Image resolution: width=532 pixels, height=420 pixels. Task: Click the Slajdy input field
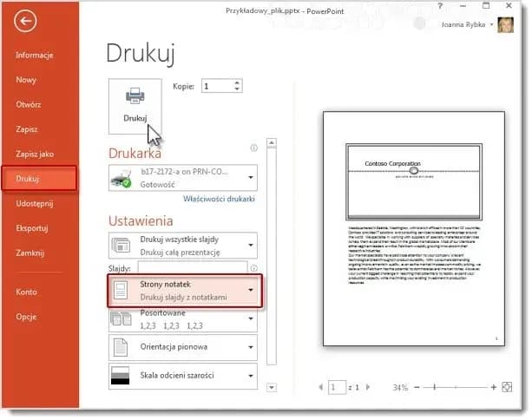pyautogui.click(x=198, y=267)
